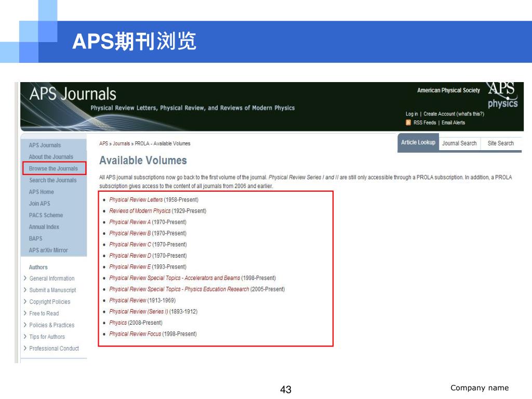Expand the Professional Conduct chevron

coord(25,348)
